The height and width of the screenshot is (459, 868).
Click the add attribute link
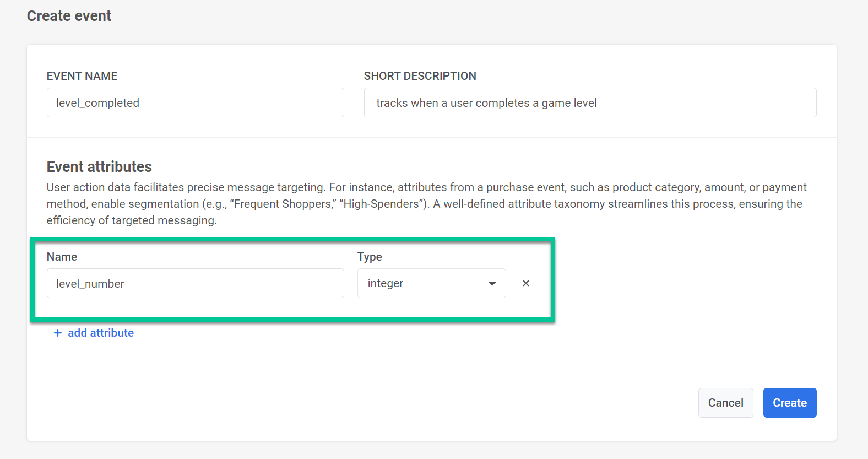click(x=101, y=333)
